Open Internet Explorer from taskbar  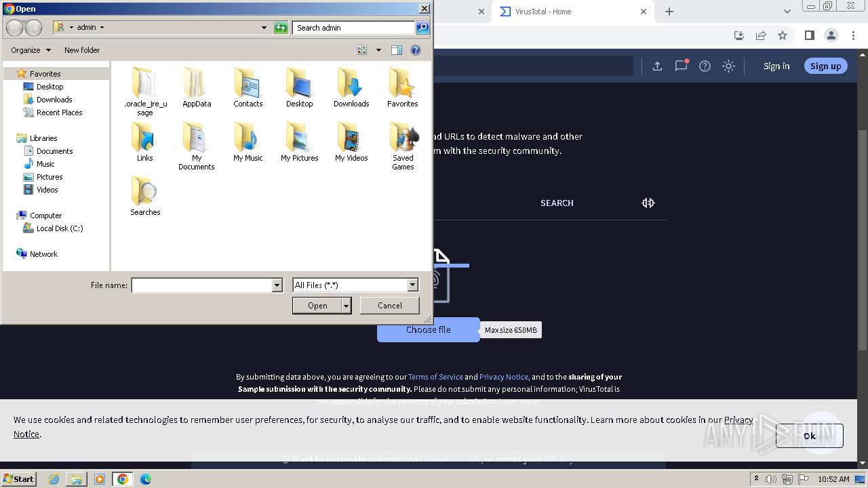pos(54,479)
